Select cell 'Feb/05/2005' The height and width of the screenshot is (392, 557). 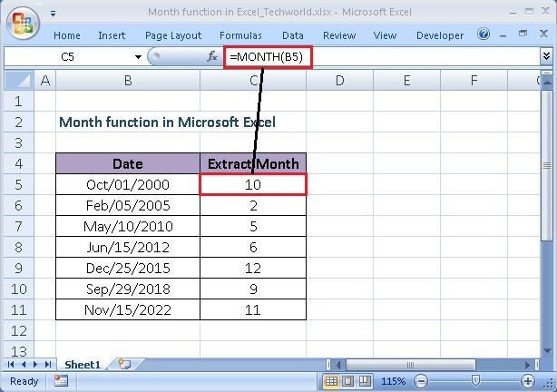click(128, 205)
